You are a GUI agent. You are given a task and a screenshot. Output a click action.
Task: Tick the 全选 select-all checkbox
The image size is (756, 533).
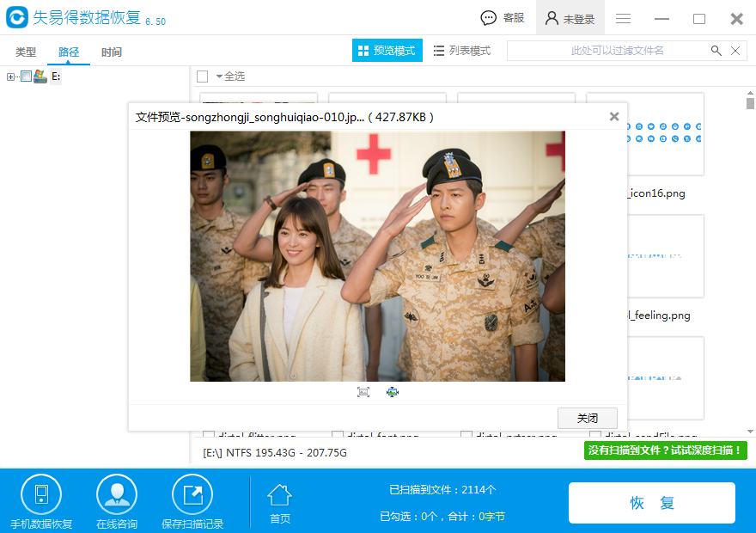click(x=203, y=77)
